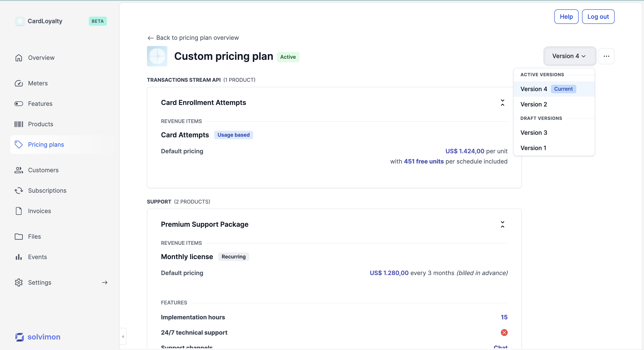Click the Products barcode icon
The height and width of the screenshot is (350, 644).
(x=19, y=124)
